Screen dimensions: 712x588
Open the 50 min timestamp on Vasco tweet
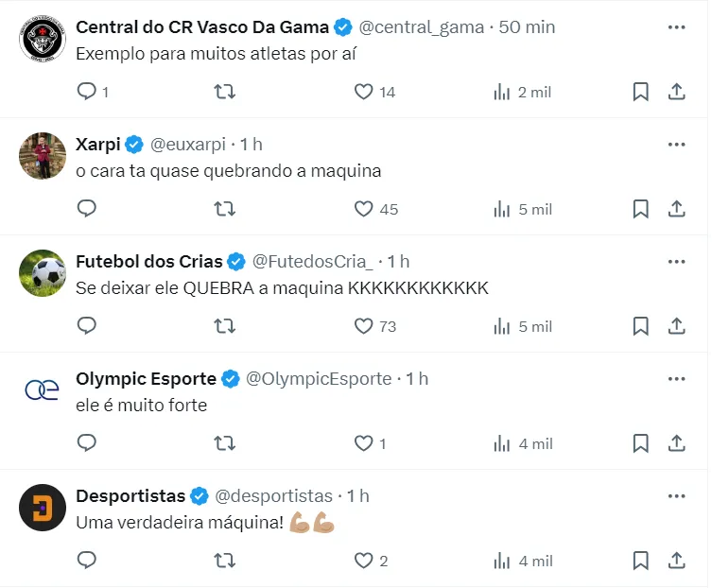pyautogui.click(x=527, y=27)
